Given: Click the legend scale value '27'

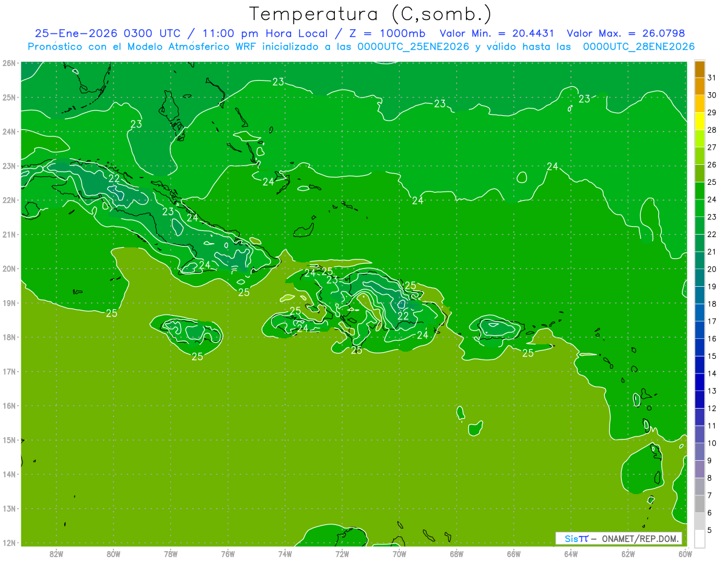Looking at the screenshot, I should pos(712,147).
